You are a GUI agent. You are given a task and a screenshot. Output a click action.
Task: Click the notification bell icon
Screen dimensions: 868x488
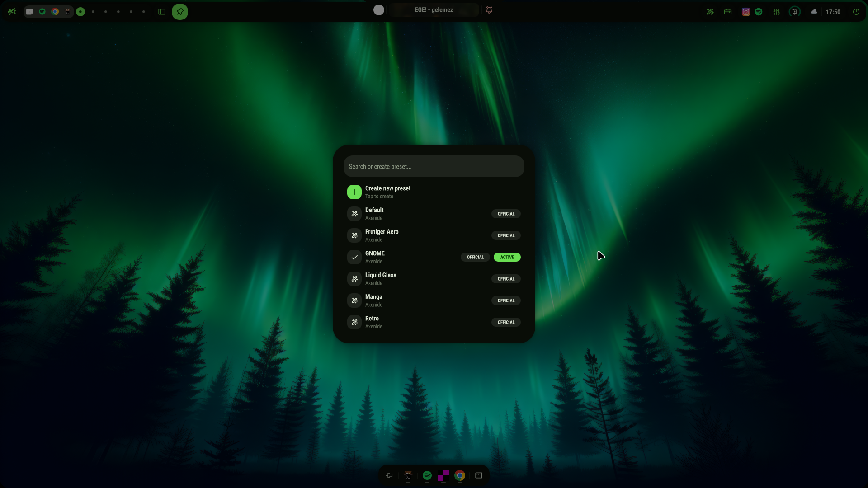(x=489, y=10)
